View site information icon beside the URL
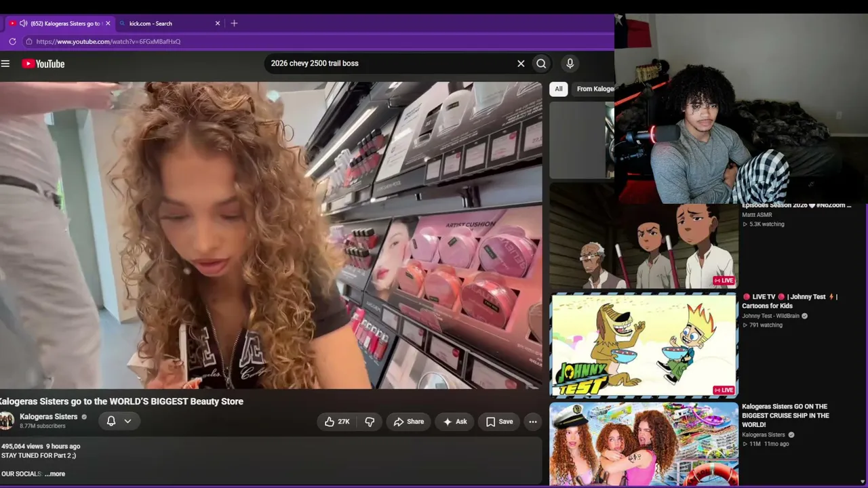 [28, 41]
